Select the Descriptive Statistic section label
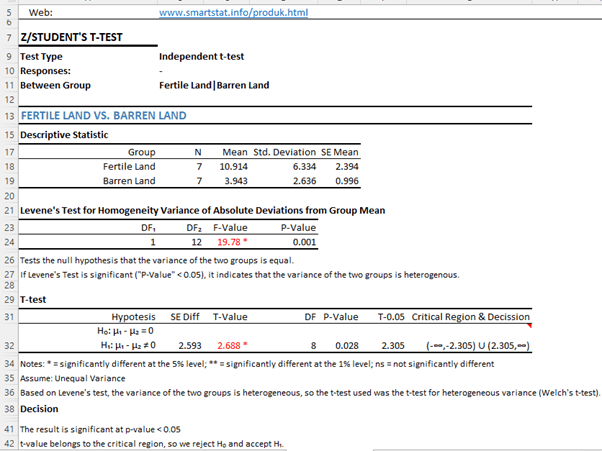This screenshot has width=602, height=451. (x=64, y=135)
